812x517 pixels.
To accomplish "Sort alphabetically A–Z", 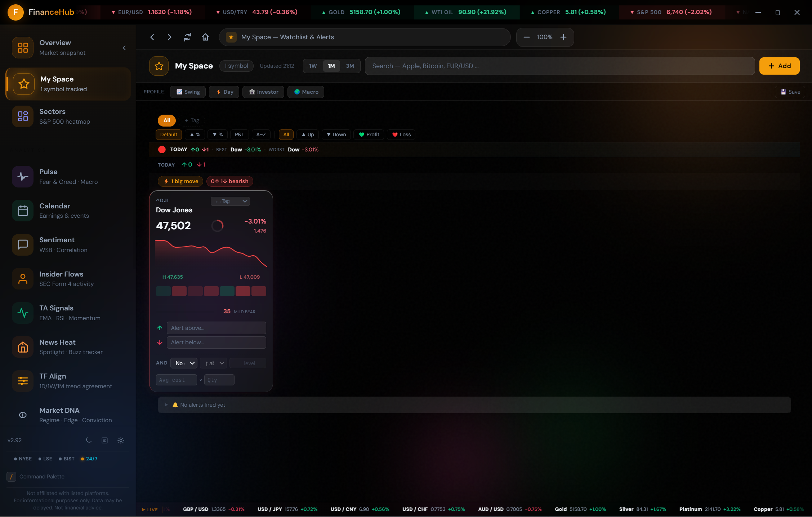I will click(x=261, y=134).
